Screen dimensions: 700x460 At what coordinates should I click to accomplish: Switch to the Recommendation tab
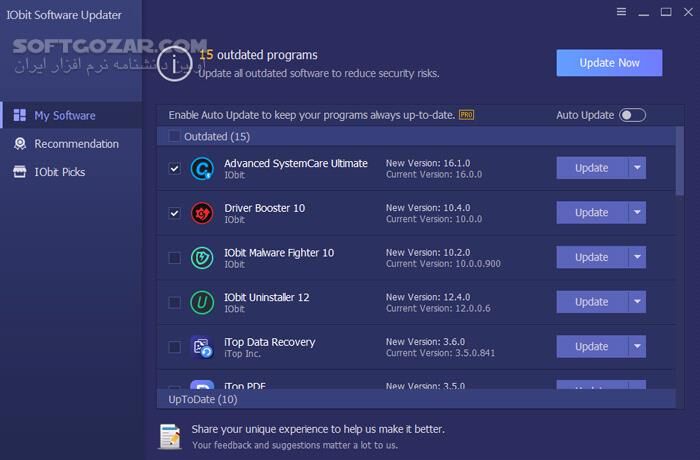71,144
